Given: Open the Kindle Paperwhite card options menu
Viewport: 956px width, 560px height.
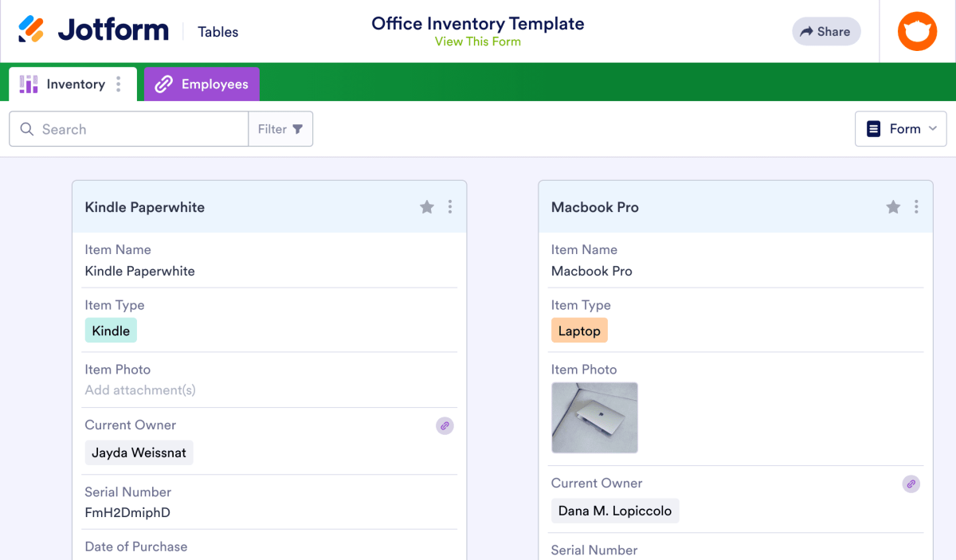Looking at the screenshot, I should click(x=450, y=206).
